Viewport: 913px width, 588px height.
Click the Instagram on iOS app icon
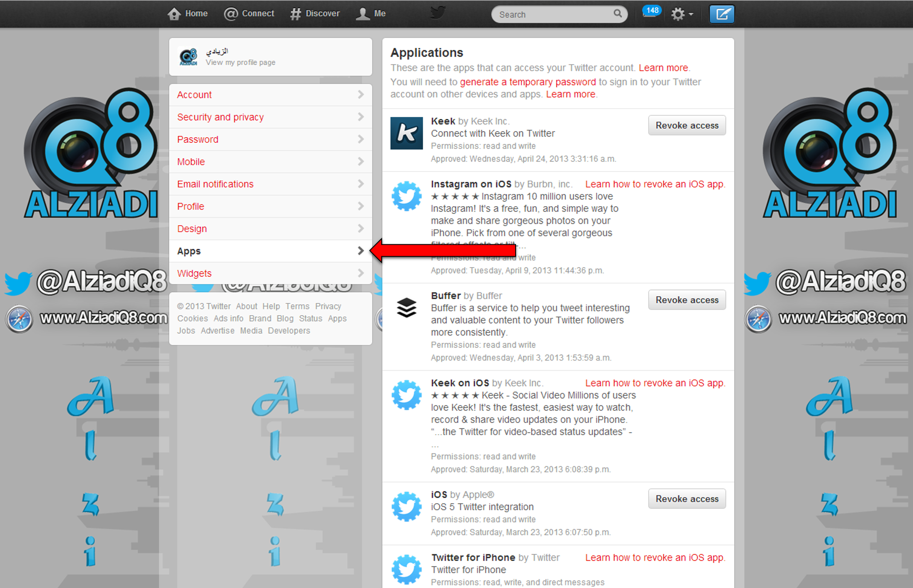click(406, 196)
